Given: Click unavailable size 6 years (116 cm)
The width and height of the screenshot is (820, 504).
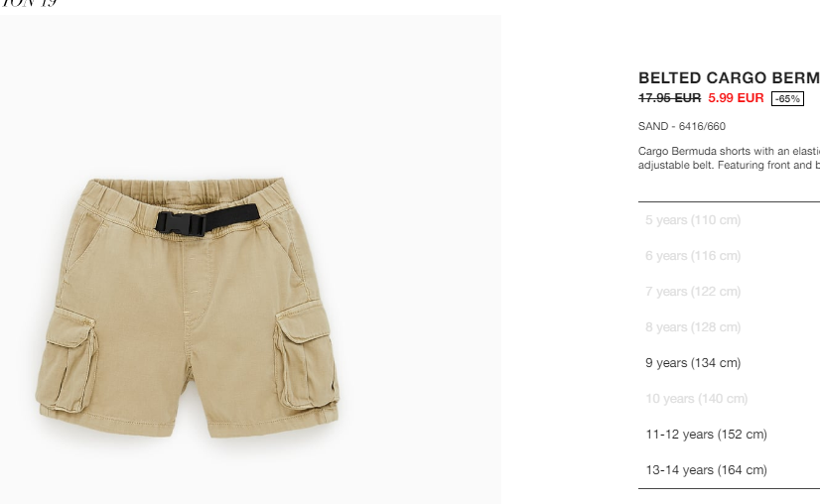Looking at the screenshot, I should coord(693,256).
